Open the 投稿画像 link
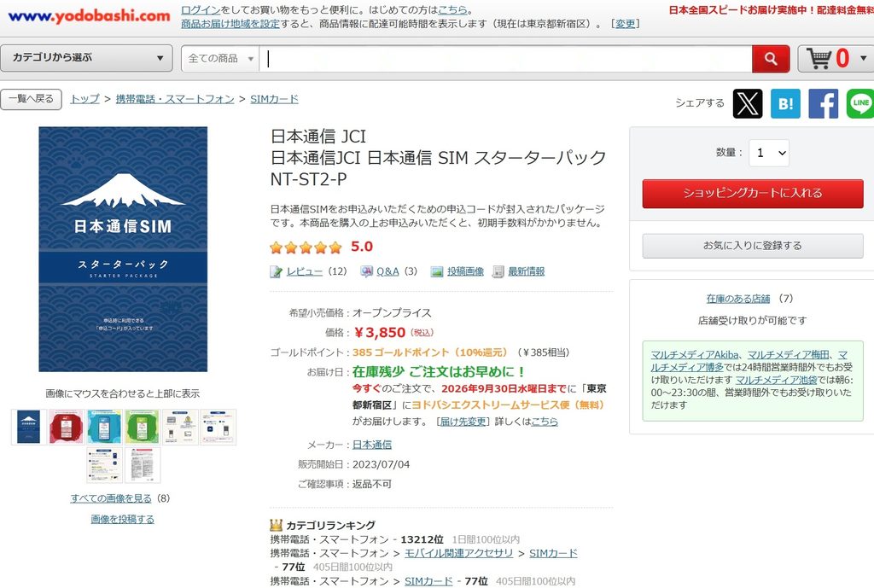Image resolution: width=874 pixels, height=588 pixels. [465, 271]
